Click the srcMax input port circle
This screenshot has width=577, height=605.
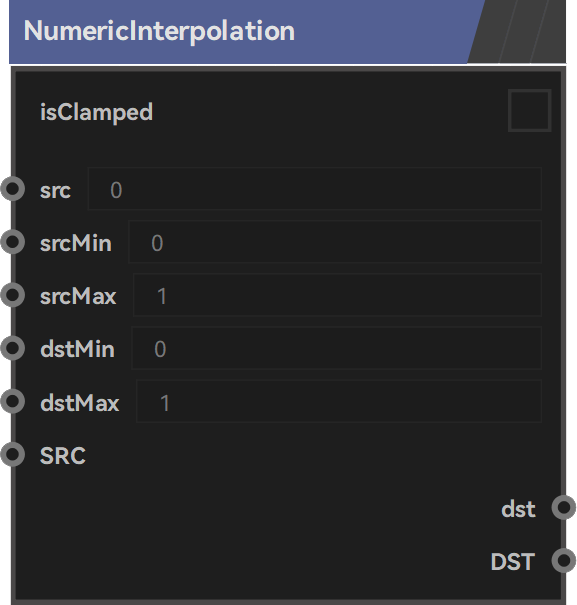pos(13,295)
